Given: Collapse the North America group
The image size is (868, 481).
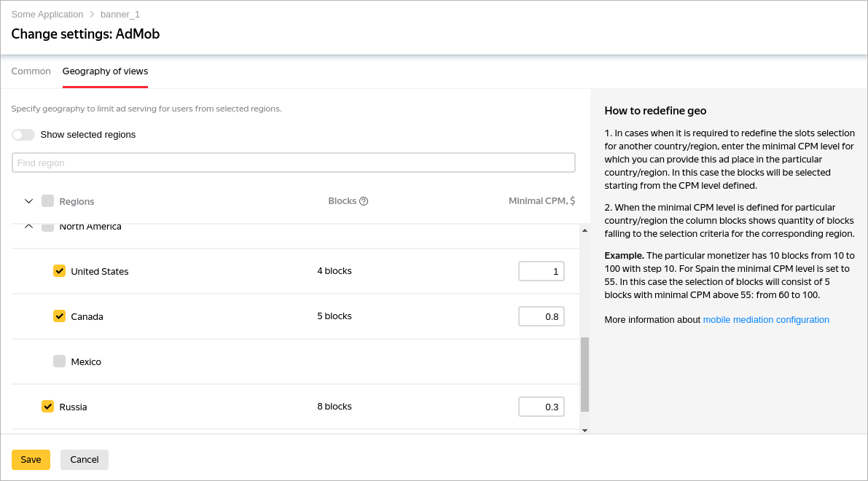Looking at the screenshot, I should point(29,227).
